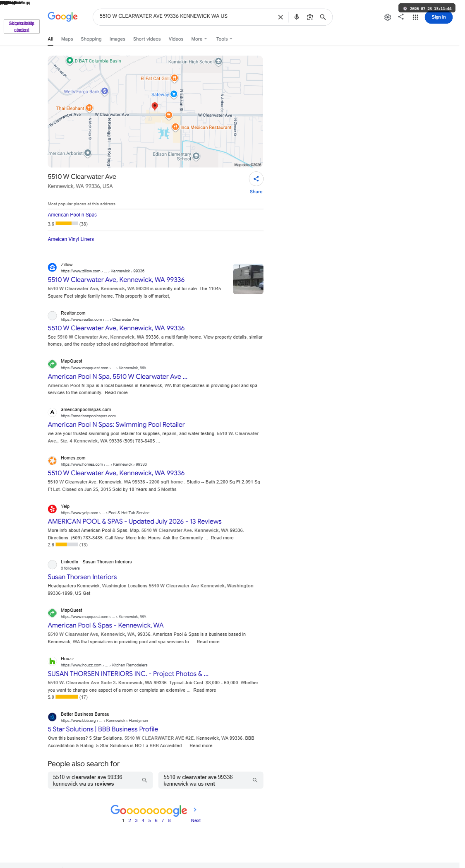Open the Zillow 5510 W Clearwater result
Viewport: 465px width, 868px height.
(x=116, y=280)
